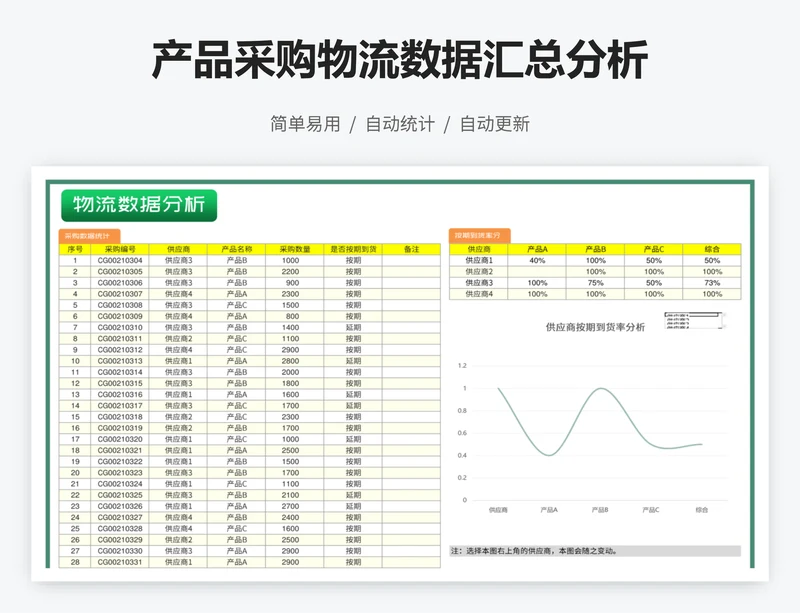Click the gray note bar below the chart
Viewport: 800px width, 613px height.
tap(594, 551)
